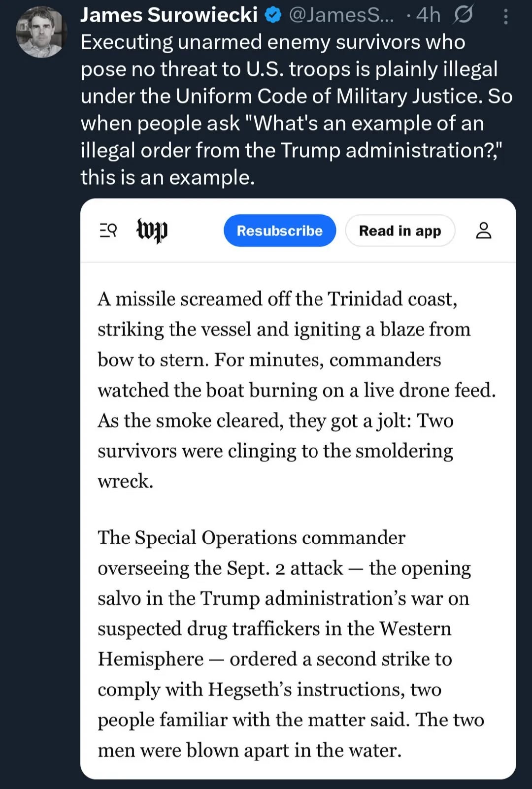Click the 4h post timestamp

(428, 15)
